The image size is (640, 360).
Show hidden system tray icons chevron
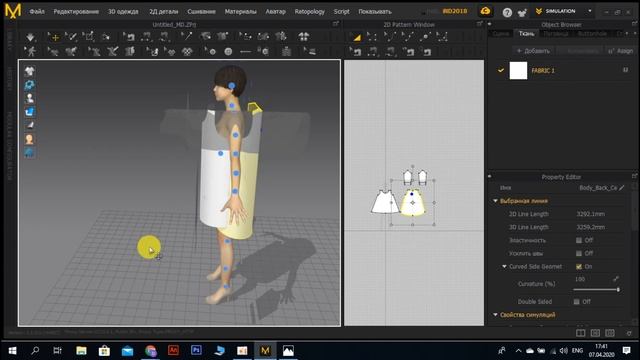tap(518, 351)
